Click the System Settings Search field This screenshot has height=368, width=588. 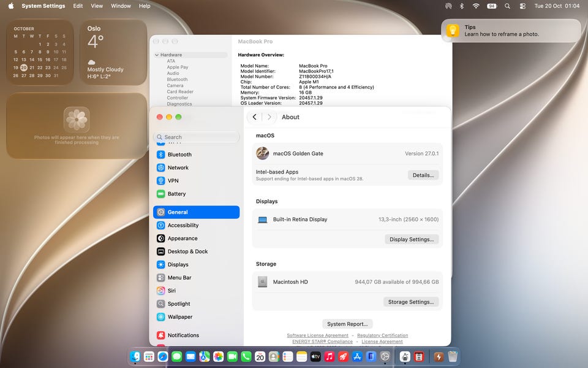(x=196, y=137)
